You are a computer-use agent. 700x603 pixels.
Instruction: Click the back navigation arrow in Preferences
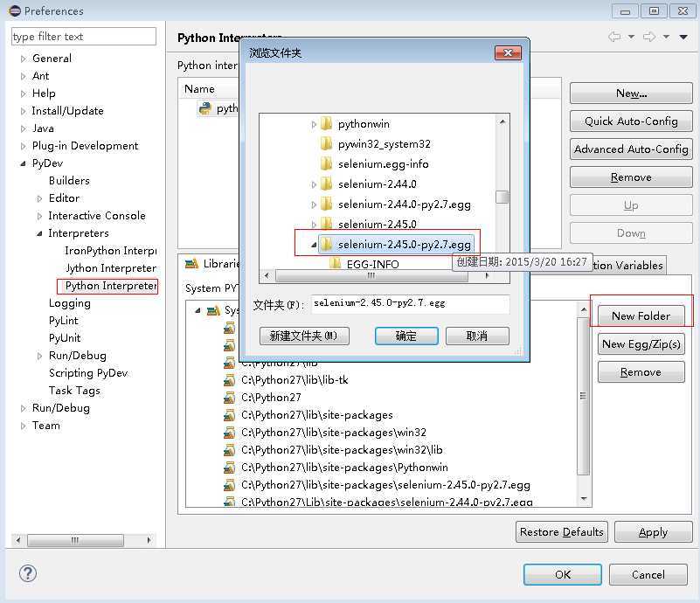coord(614,37)
